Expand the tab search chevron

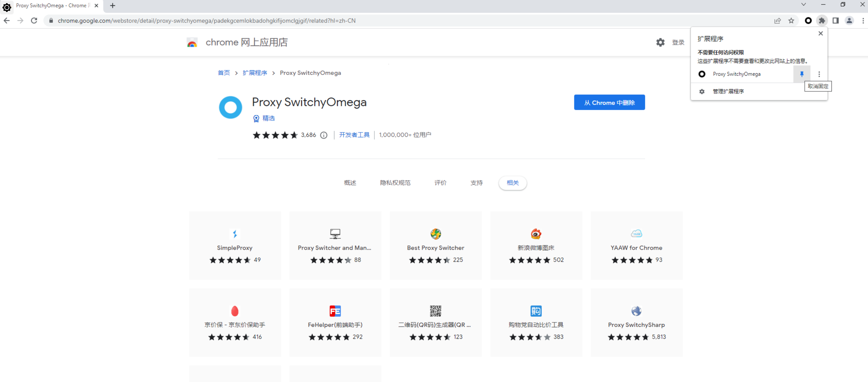(x=803, y=4)
